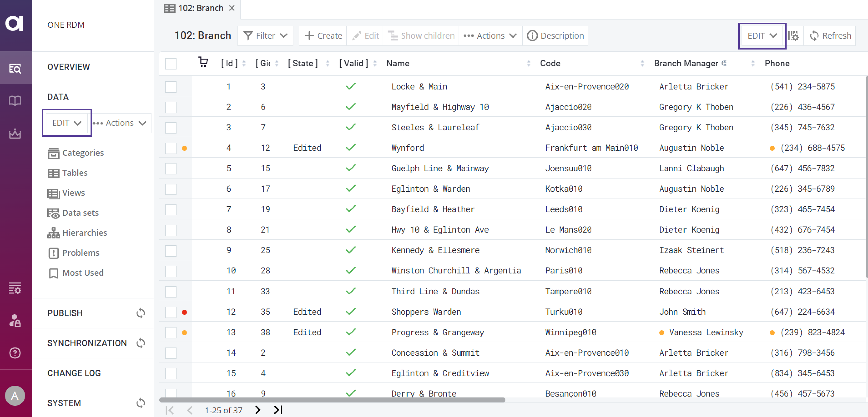Viewport: 868px width, 417px height.
Task: Open the help question mark icon in sidebar
Action: pyautogui.click(x=15, y=353)
